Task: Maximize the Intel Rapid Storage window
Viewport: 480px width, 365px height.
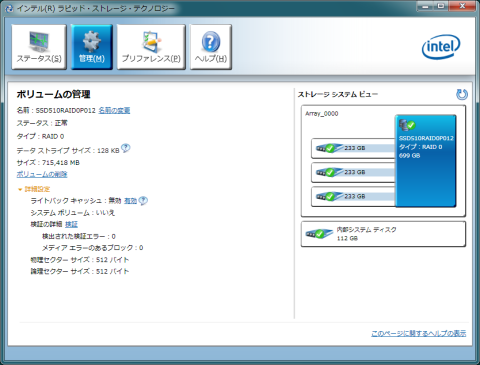Action: [441, 6]
